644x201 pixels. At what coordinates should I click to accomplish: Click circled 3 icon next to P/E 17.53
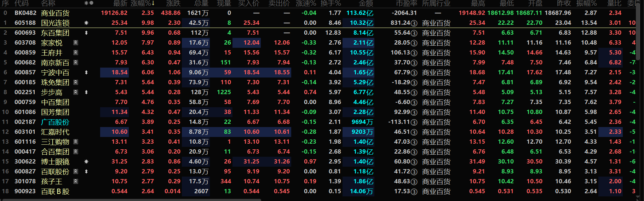(414, 191)
